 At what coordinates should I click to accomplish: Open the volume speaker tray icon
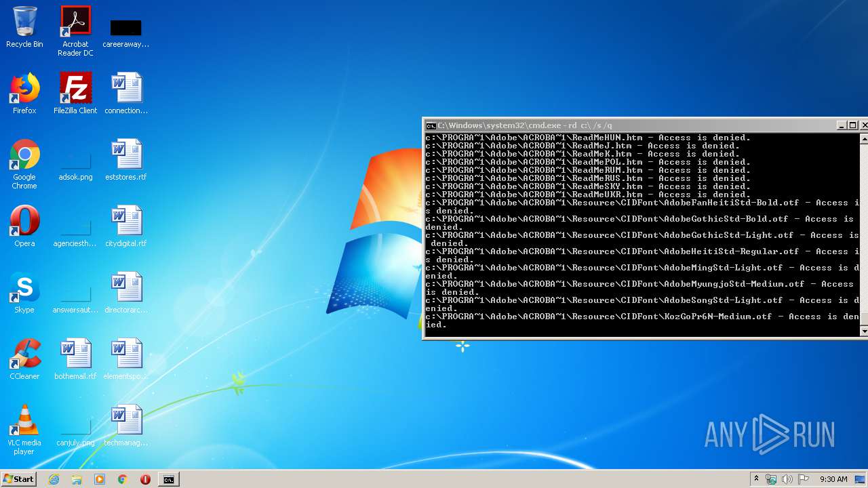pyautogui.click(x=787, y=479)
